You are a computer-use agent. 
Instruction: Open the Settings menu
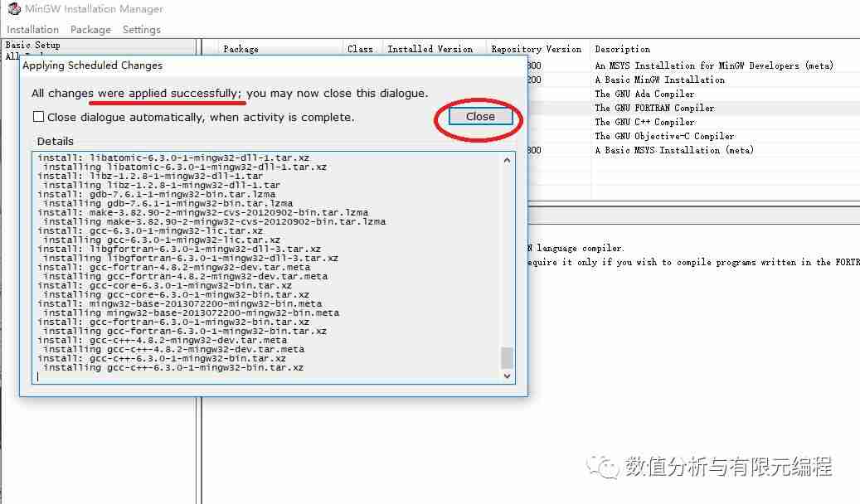coord(141,29)
